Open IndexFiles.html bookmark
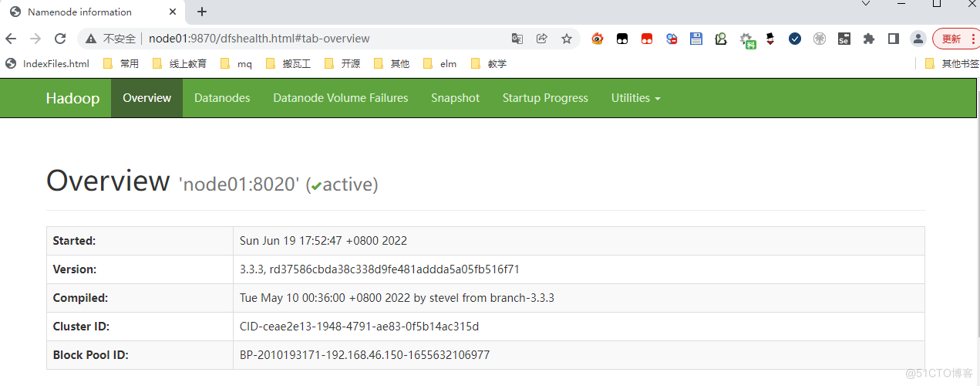980x386 pixels. pyautogui.click(x=48, y=64)
